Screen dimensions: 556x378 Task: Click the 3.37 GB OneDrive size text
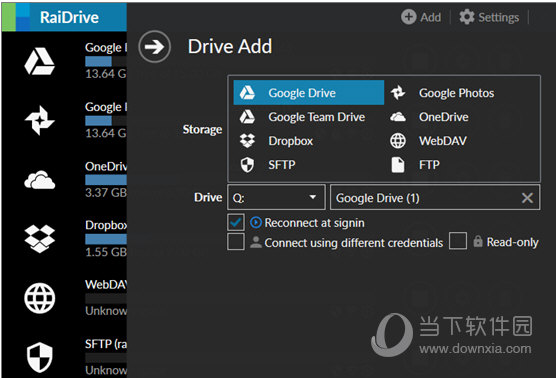pos(106,193)
